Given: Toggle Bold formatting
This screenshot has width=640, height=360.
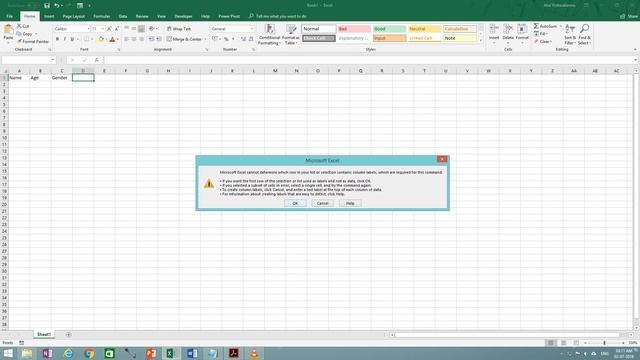Looking at the screenshot, I should coord(57,39).
